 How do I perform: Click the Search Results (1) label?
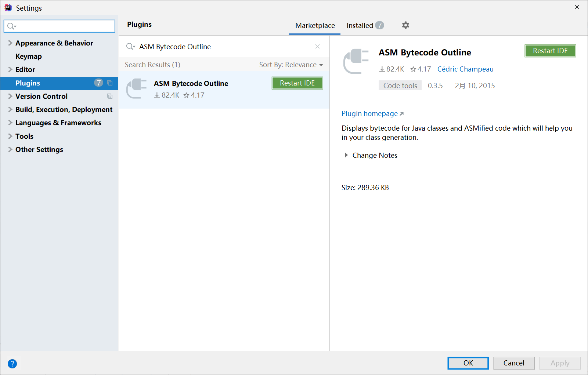152,65
